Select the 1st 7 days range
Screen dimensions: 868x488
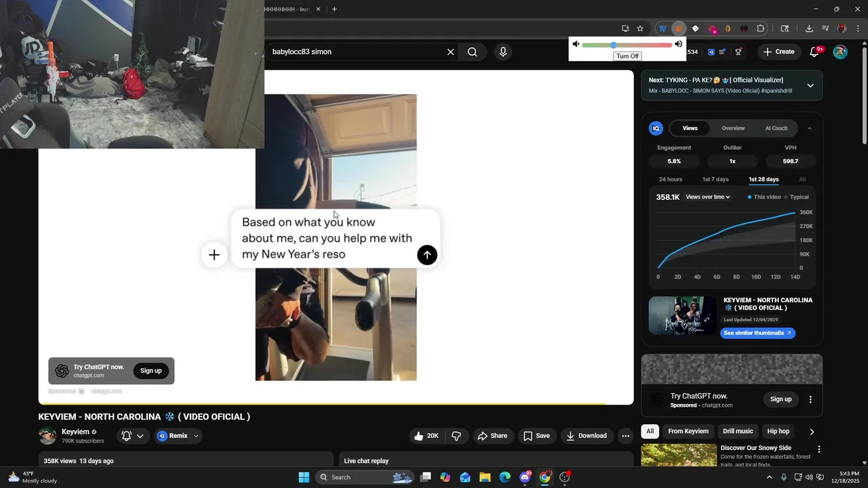715,180
